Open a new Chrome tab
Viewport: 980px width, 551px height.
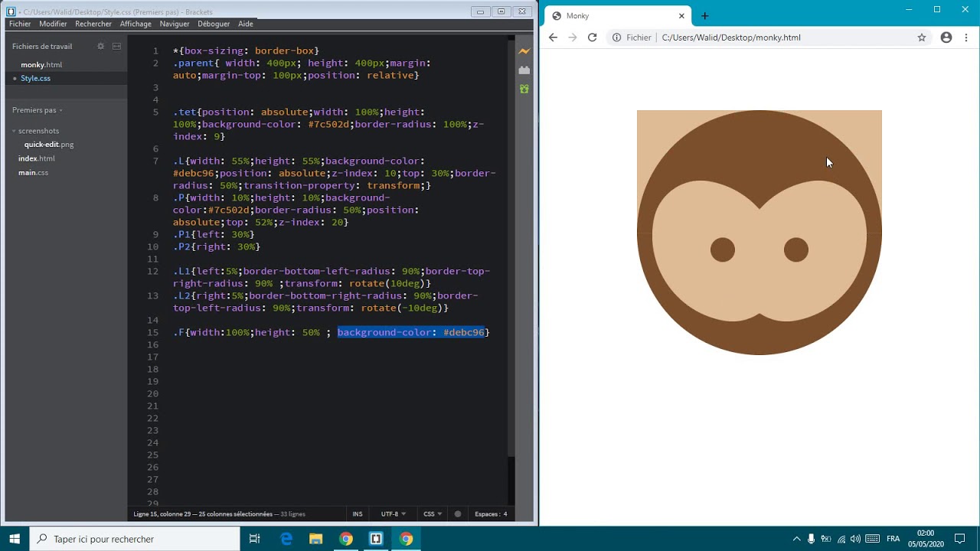[x=704, y=16]
